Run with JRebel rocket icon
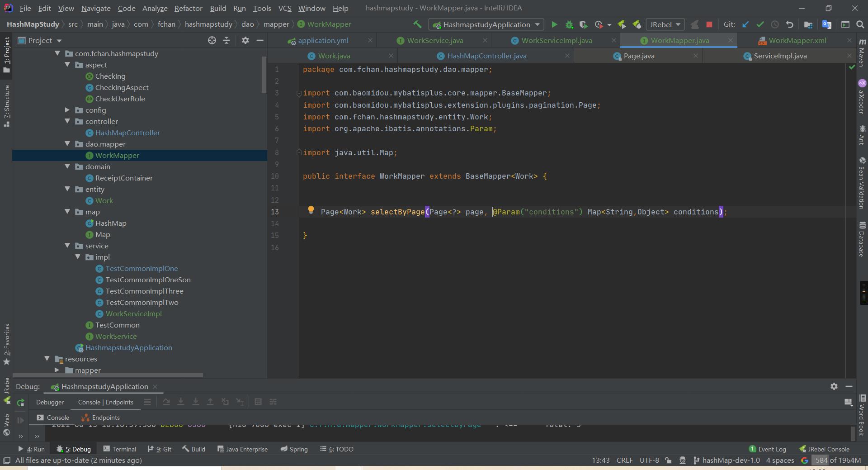The width and height of the screenshot is (868, 470). coord(622,24)
